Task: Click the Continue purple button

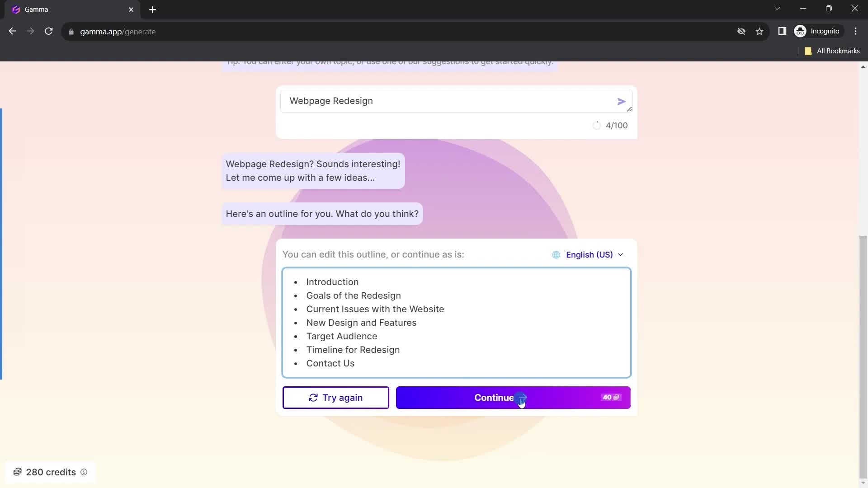Action: click(513, 398)
